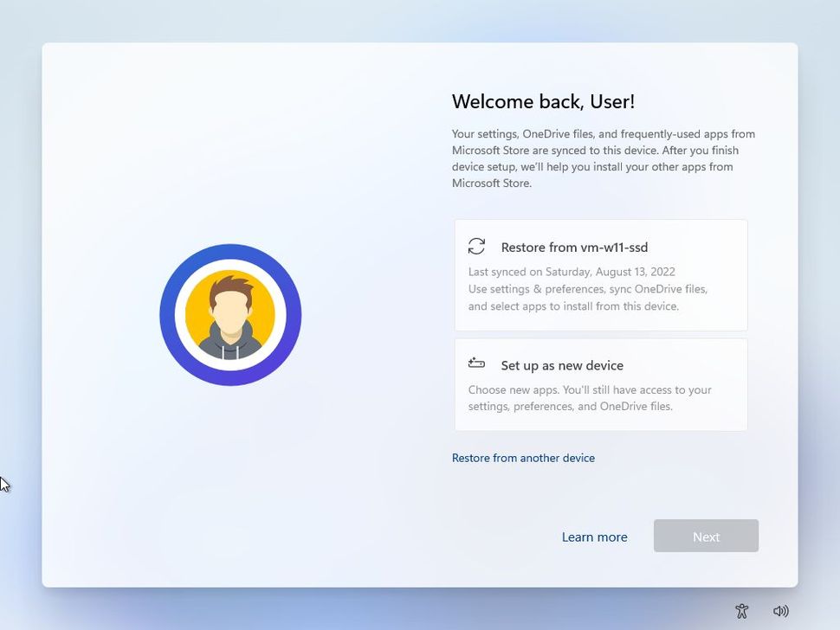Open Restore from another device

coord(523,458)
